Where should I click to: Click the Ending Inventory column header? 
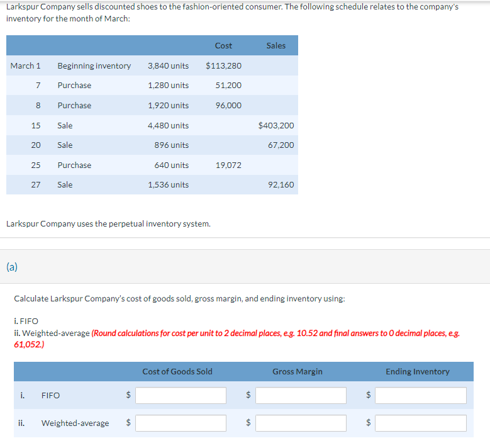click(x=417, y=371)
